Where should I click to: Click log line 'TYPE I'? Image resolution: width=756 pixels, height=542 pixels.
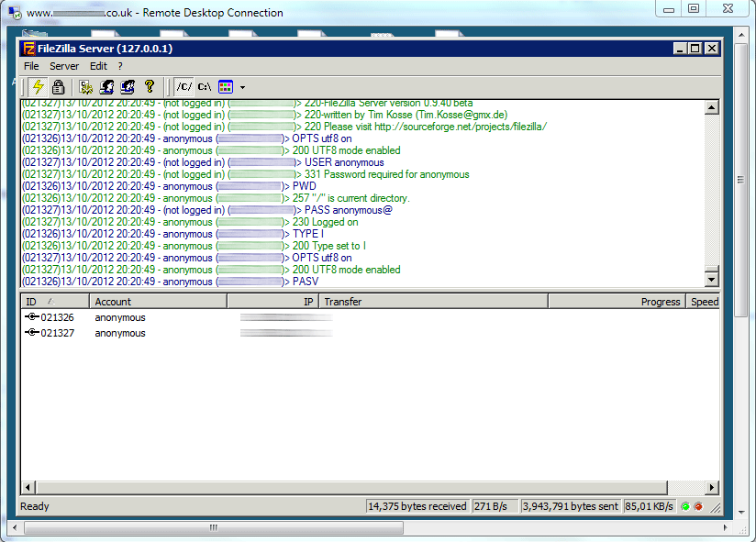coord(172,234)
